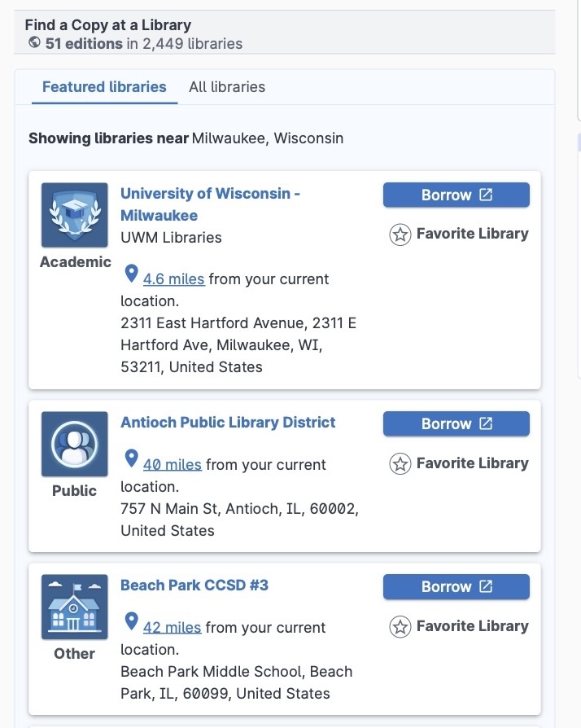The image size is (581, 728).
Task: Toggle Favorite Library for Antioch Public Library
Action: [458, 464]
